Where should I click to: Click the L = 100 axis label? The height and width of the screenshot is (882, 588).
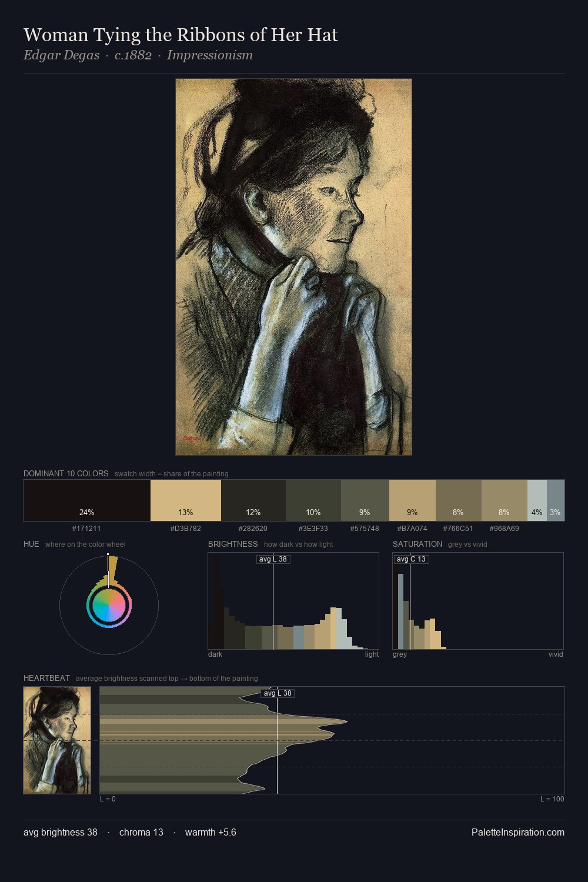pyautogui.click(x=552, y=799)
